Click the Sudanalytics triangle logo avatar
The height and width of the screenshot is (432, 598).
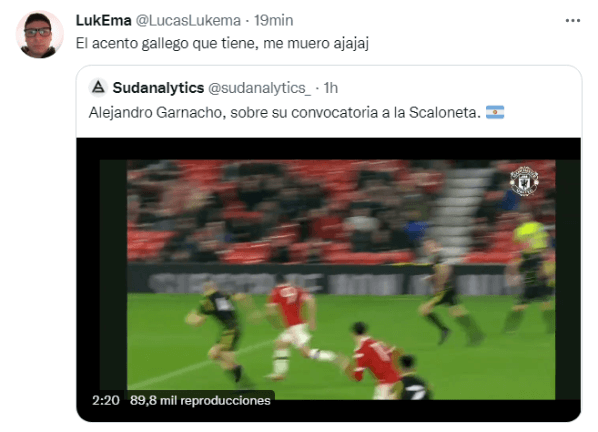(98, 87)
